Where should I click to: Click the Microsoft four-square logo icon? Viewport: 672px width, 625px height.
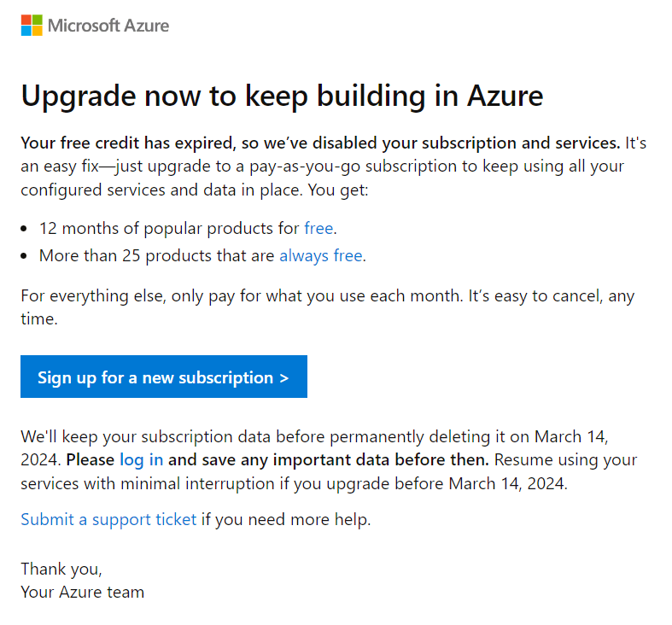32,25
